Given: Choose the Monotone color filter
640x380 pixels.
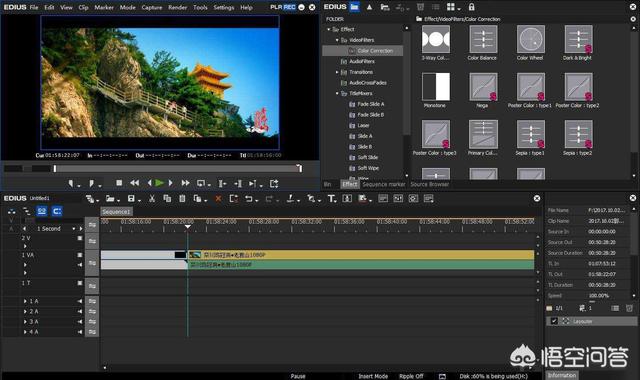Looking at the screenshot, I should tap(436, 87).
